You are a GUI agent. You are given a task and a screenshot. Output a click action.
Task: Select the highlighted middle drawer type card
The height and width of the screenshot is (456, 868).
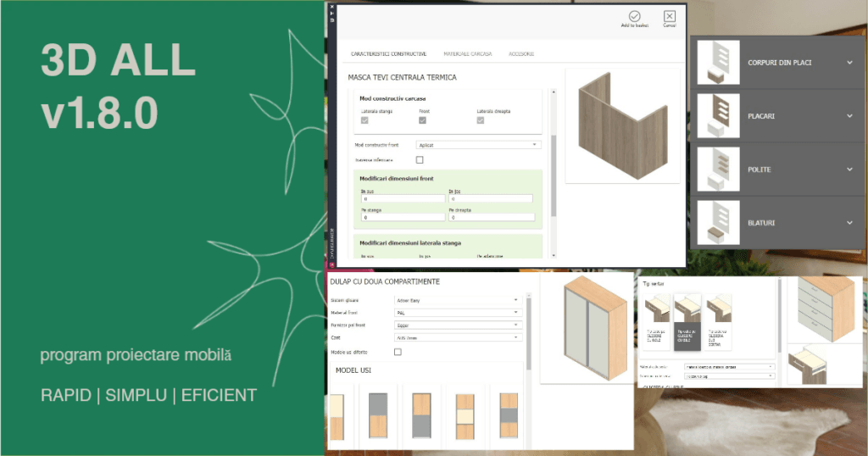point(687,322)
